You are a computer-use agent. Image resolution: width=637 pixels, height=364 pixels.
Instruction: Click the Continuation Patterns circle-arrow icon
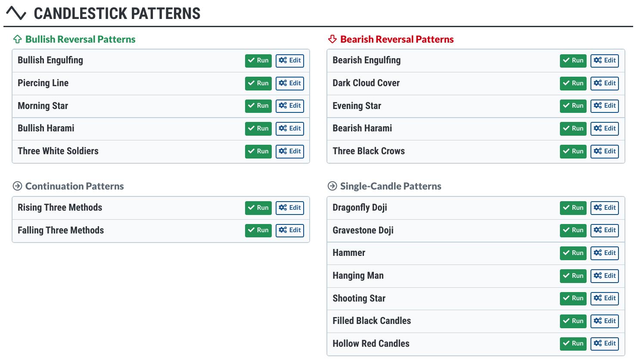point(17,186)
